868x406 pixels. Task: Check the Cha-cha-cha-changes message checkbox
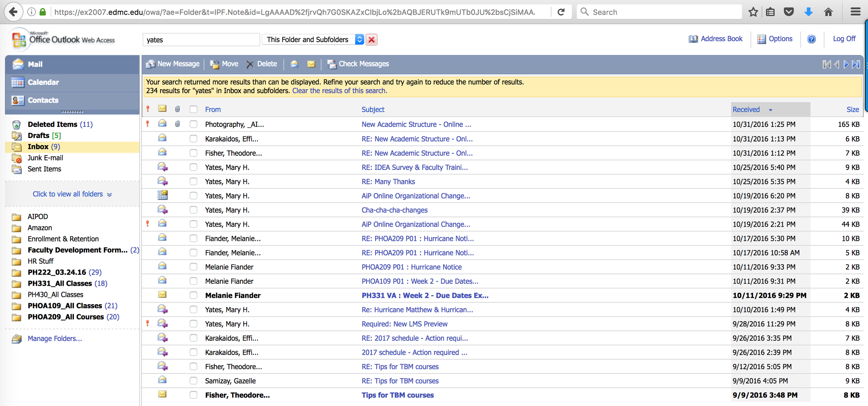193,210
